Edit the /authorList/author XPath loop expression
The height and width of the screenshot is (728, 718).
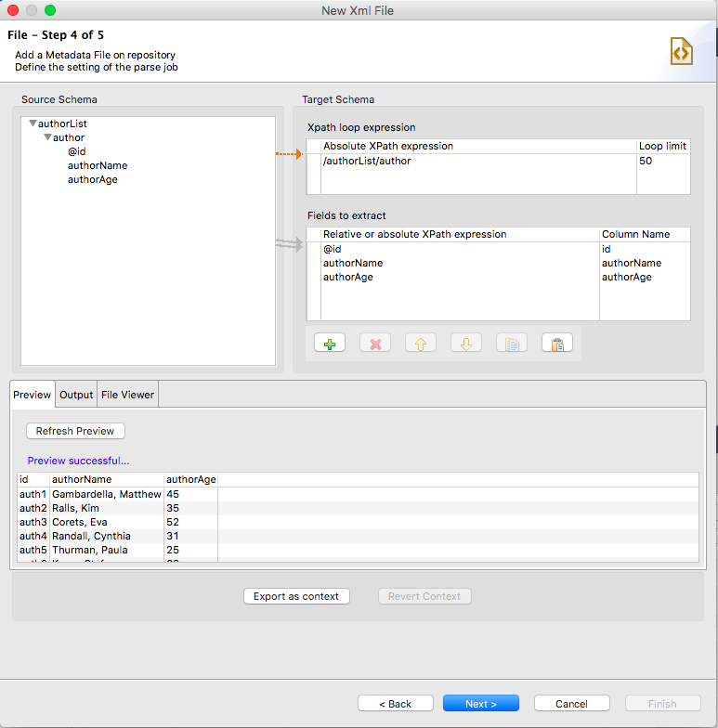[478, 161]
